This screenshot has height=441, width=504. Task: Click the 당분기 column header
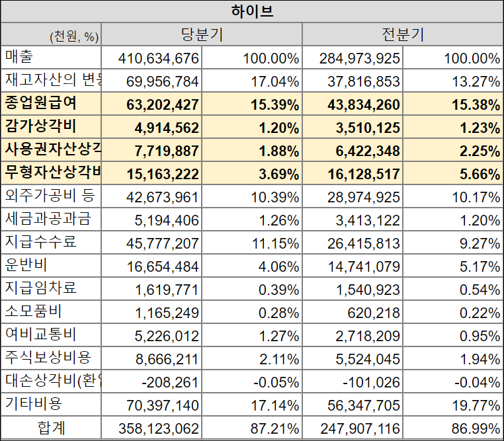(202, 34)
